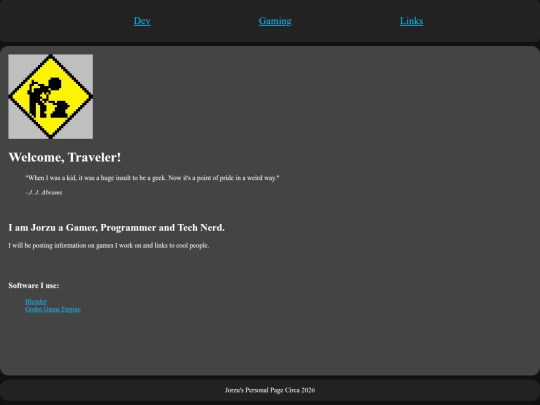Click the I am Jorzu heading
The image size is (540, 405).
(x=116, y=228)
